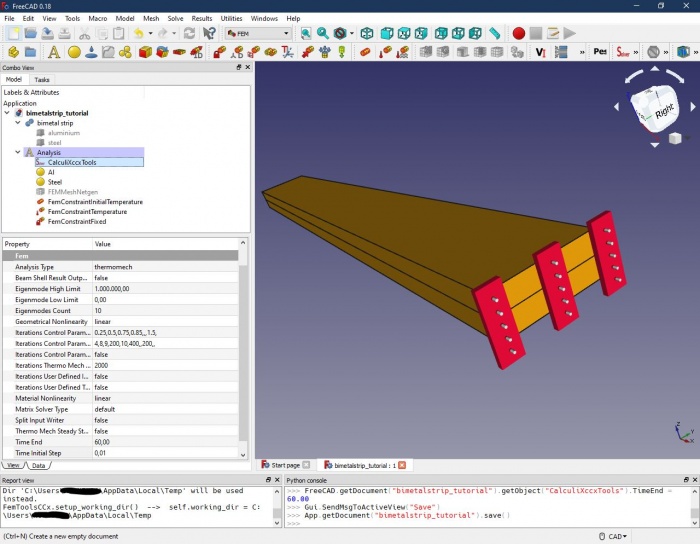Expand hidden toolbar items beside Solver
Viewport: 700px width, 544px height.
[x=636, y=52]
